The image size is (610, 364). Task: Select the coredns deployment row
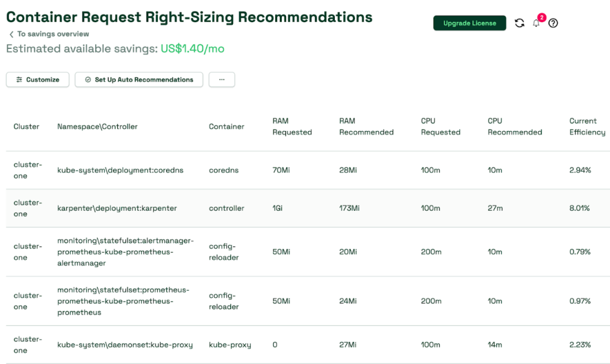(120, 170)
